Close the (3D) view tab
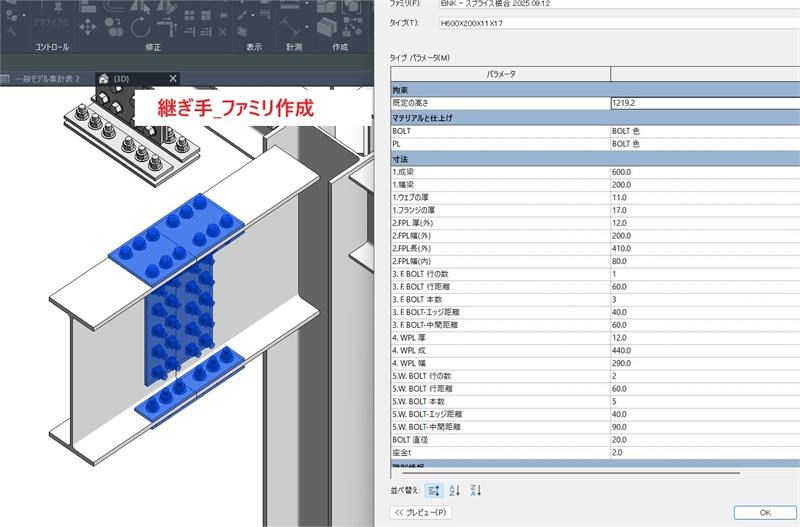Image resolution: width=800 pixels, height=527 pixels. tap(173, 78)
